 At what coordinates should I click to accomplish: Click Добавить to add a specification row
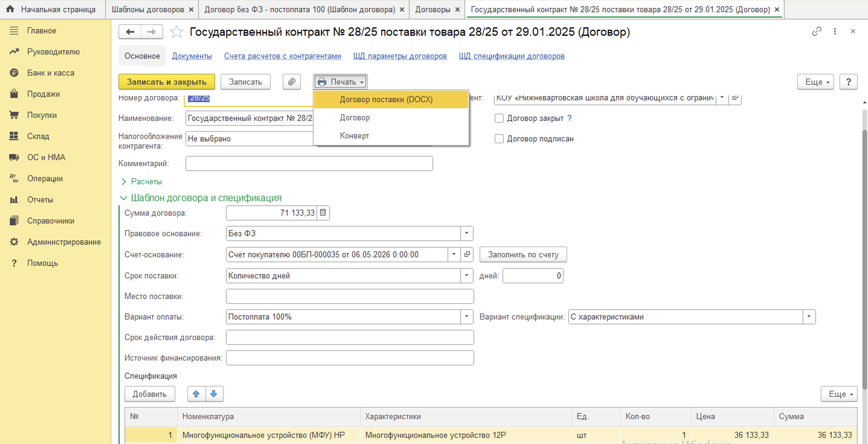tap(149, 394)
